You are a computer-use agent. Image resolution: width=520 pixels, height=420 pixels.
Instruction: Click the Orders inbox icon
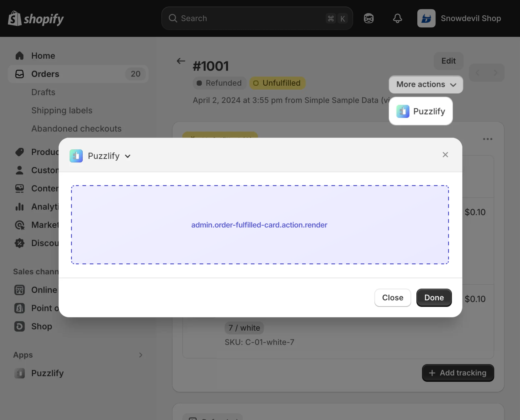[x=20, y=74]
